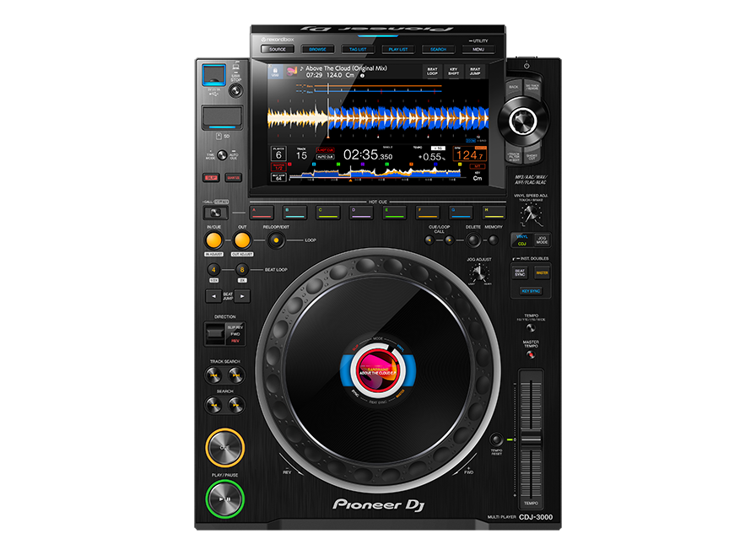Click the USB STOP button
The height and width of the screenshot is (555, 756).
[235, 90]
